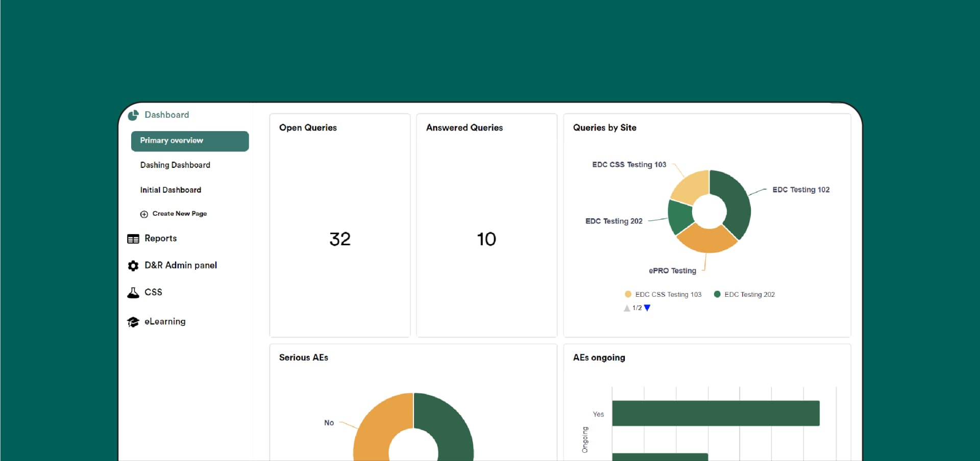Open the D&R Admin panel section
Screen dimensions: 980x461
(x=181, y=265)
